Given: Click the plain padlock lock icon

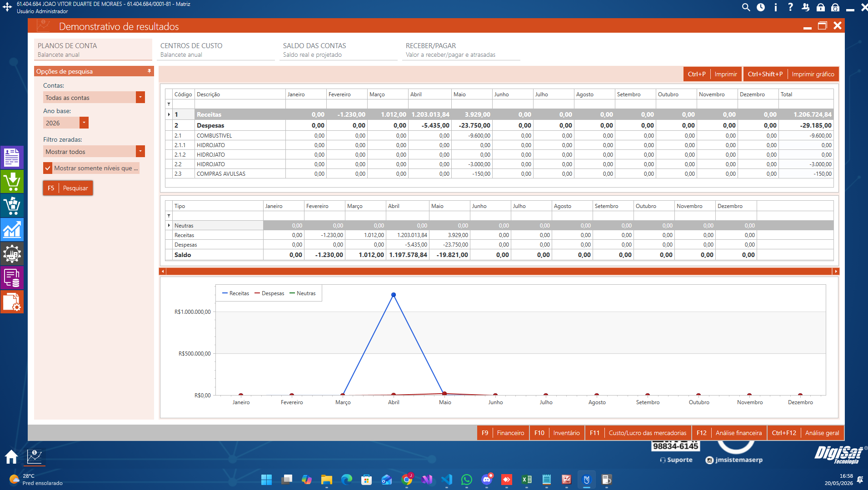Looking at the screenshot, I should [x=820, y=7].
